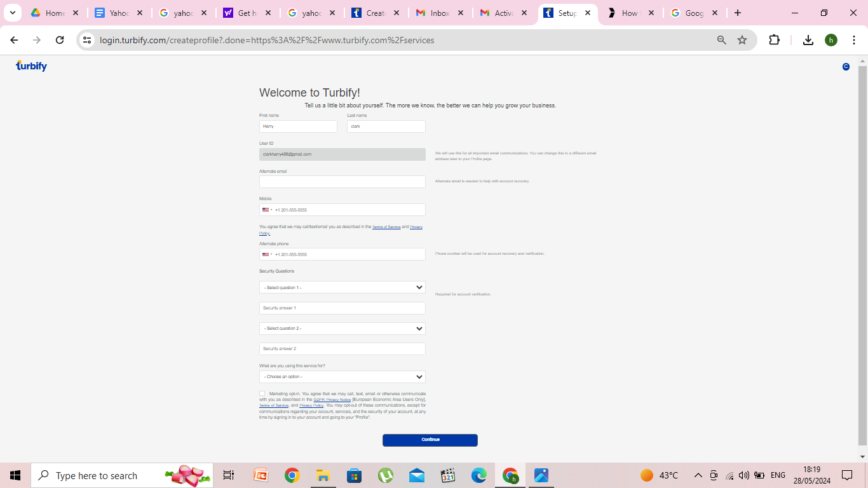
Task: Open Terms of Service in marketing text
Action: click(274, 405)
